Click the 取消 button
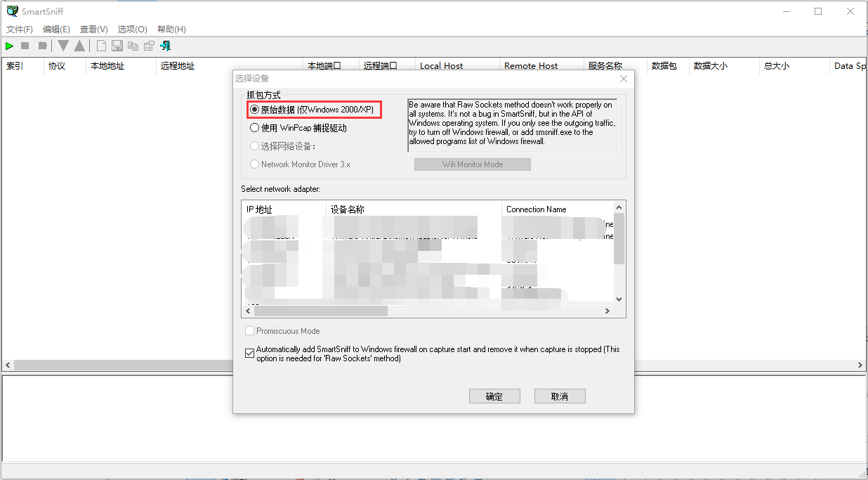Image resolution: width=868 pixels, height=480 pixels. [x=560, y=396]
